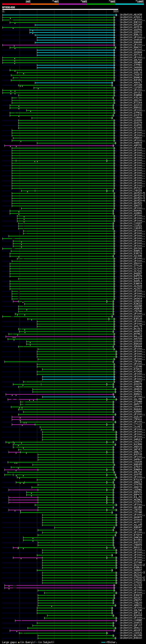Select UniRef100_A9TXQ5 hit label

[131, 85]
